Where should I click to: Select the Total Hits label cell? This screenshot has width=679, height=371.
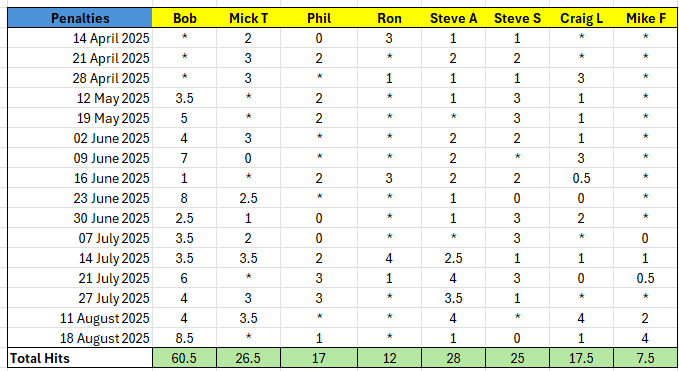(80, 358)
